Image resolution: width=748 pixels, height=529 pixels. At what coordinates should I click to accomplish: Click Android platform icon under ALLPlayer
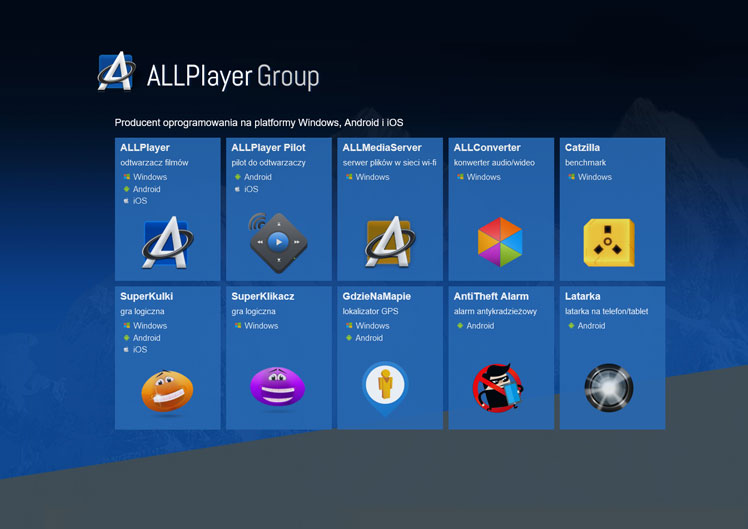[x=126, y=189]
